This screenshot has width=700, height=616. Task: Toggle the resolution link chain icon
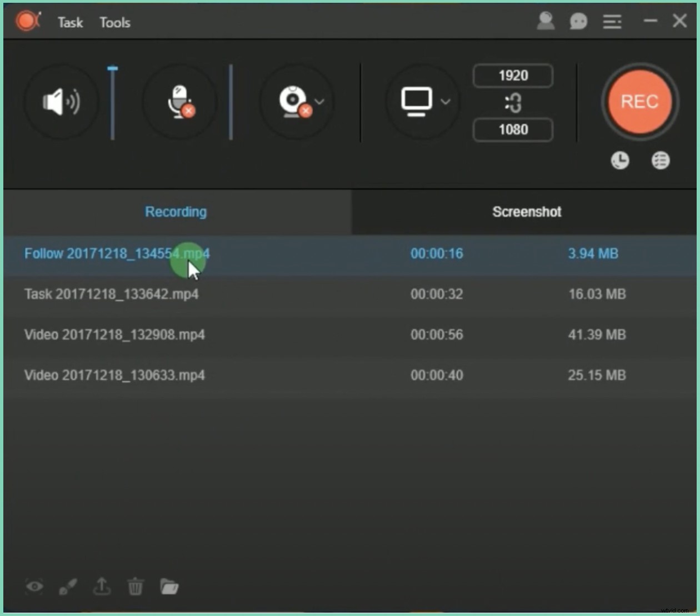coord(512,103)
